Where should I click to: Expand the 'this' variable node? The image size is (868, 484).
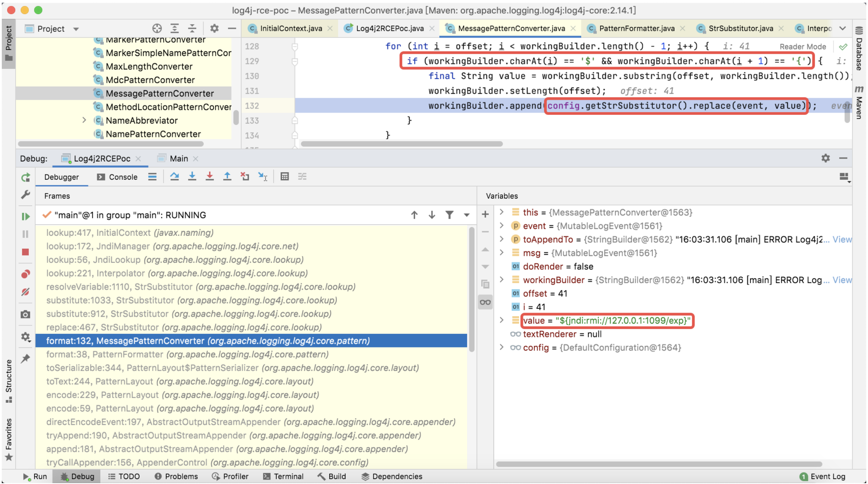point(502,212)
